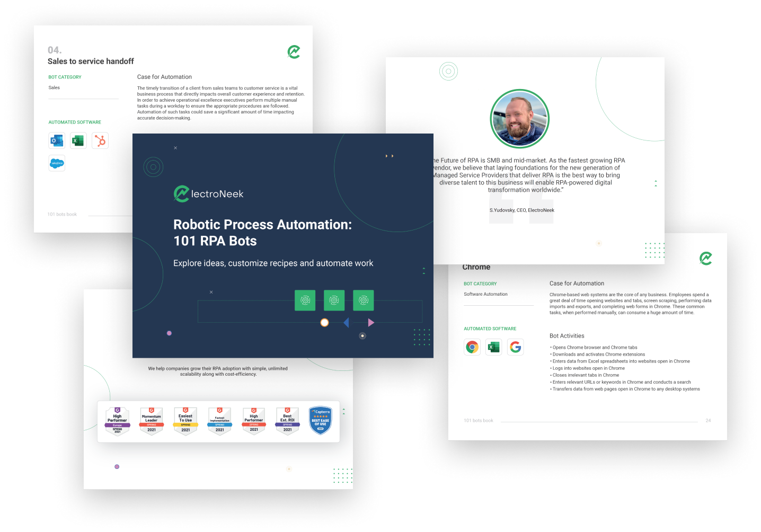Click 'AUTOMATED SOFTWARE' label on the Chrome slide
761x532 pixels.
[x=490, y=329]
